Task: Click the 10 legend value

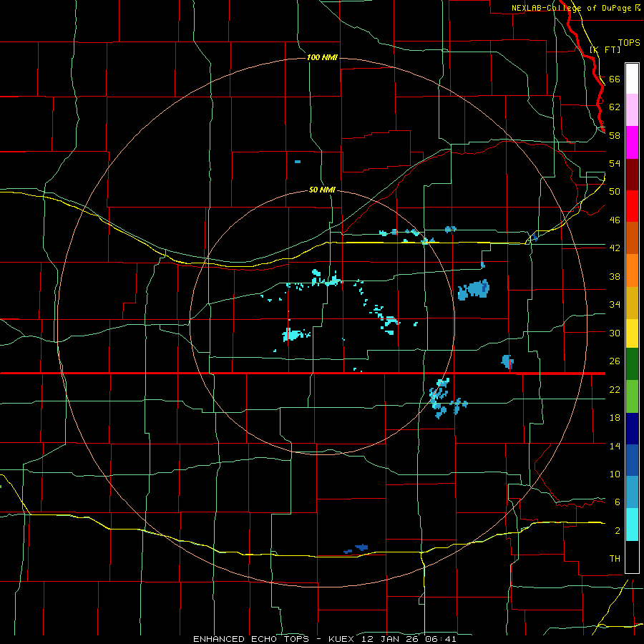Action: (615, 474)
